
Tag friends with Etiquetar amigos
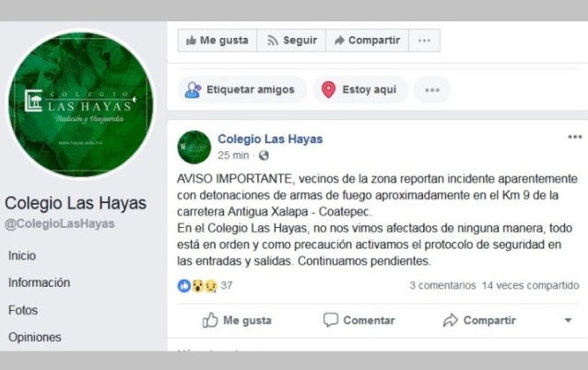point(241,90)
